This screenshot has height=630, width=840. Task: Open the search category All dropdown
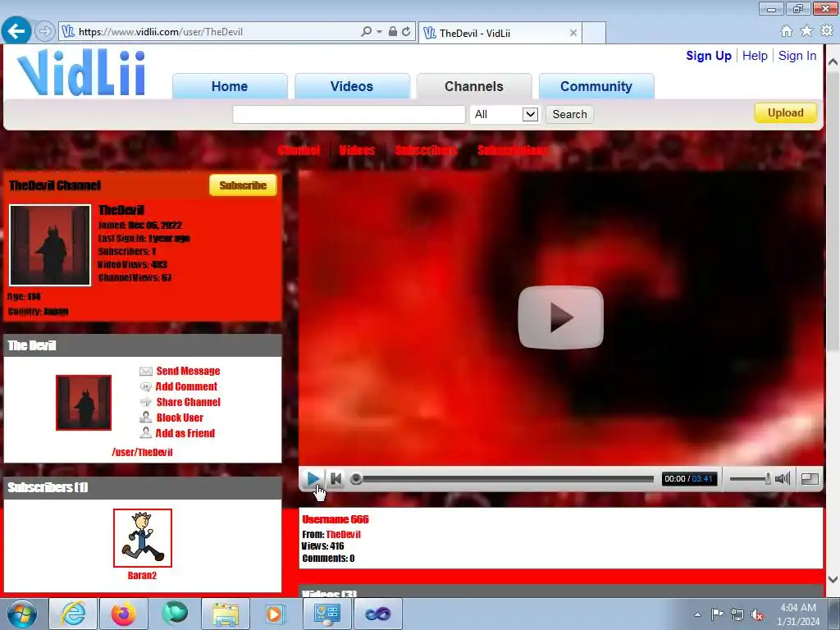504,114
